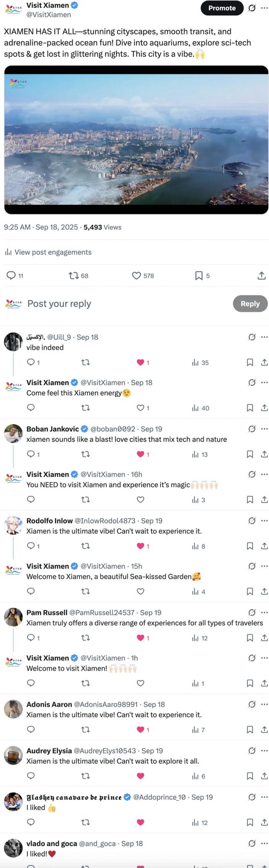Unlike Rodolfo Inlow's liked reply

141,546
